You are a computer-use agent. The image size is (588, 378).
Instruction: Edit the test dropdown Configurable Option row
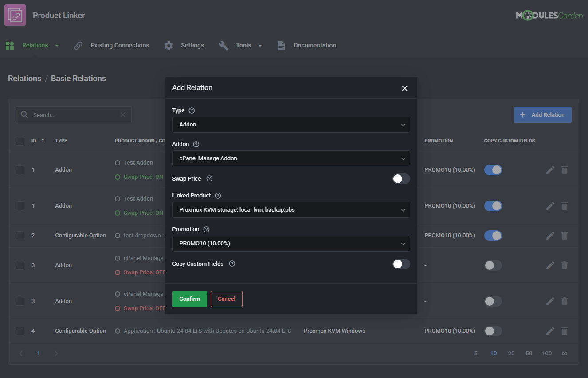click(550, 236)
